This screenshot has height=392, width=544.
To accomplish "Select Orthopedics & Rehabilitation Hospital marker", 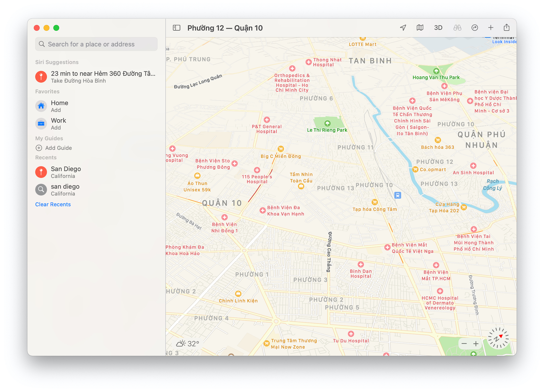I will [x=292, y=68].
